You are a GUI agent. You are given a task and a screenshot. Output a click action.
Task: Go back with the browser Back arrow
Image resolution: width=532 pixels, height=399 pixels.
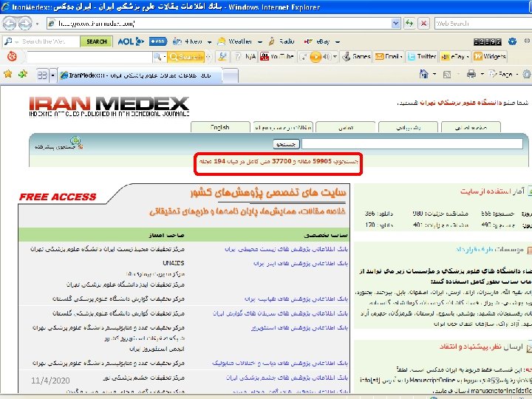[10, 24]
